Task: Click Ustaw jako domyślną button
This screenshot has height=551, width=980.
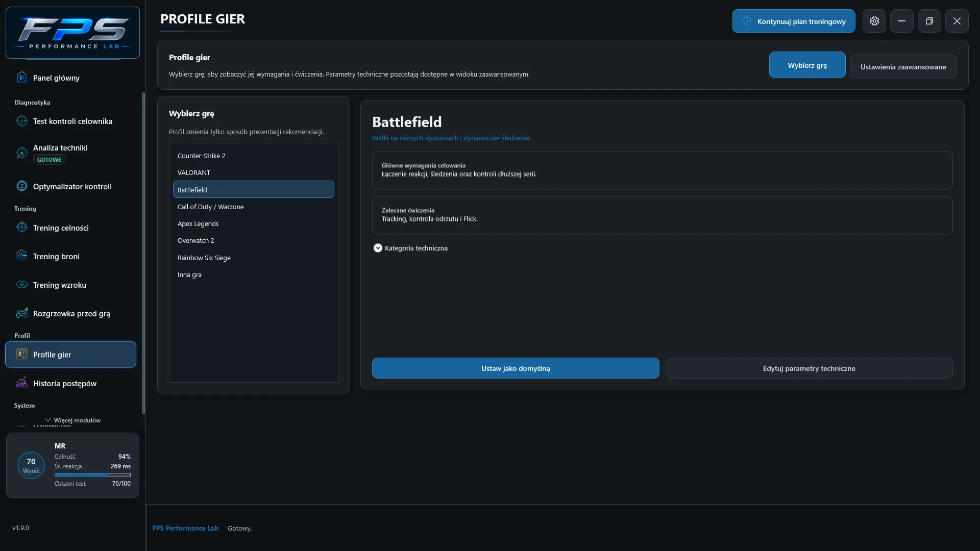Action: [x=516, y=368]
